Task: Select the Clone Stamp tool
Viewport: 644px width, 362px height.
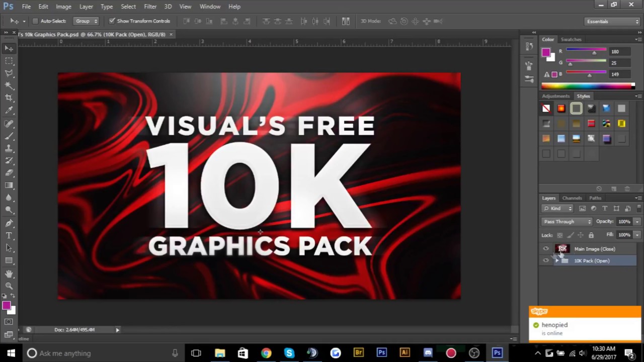Action: tap(9, 149)
